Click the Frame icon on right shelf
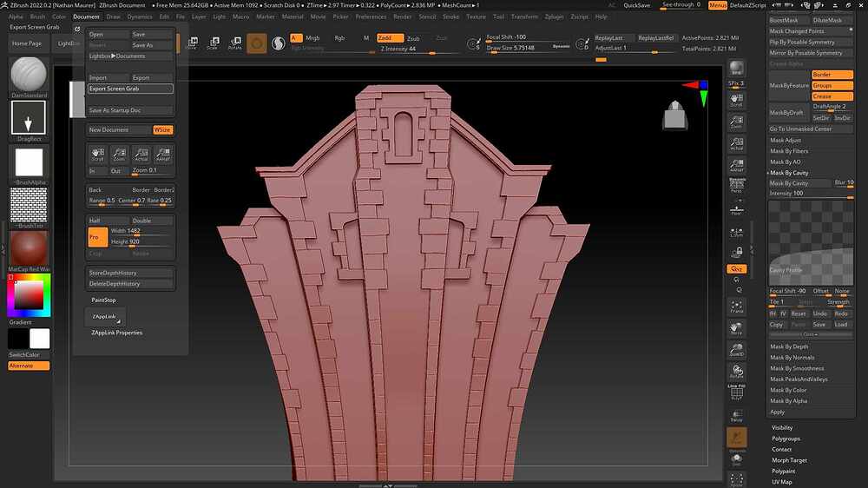This screenshot has width=868, height=488. (736, 307)
